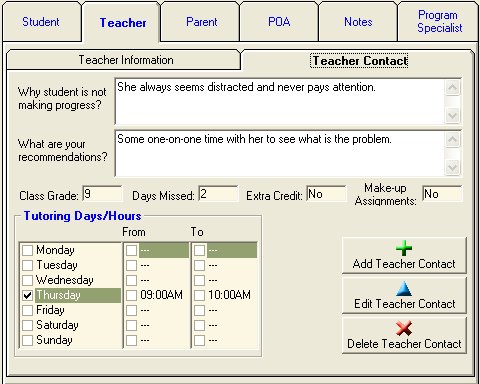Open the Student tab
Screen dimensions: 480x384
pyautogui.click(x=41, y=22)
